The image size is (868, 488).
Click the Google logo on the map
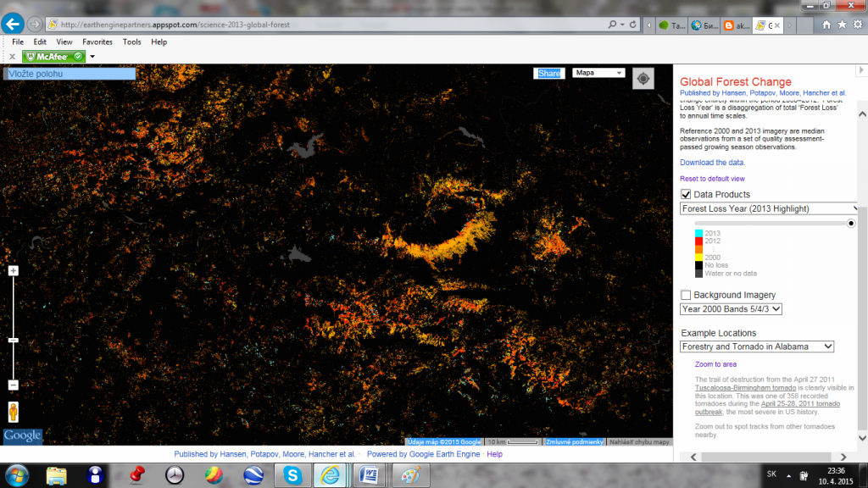[x=22, y=435]
